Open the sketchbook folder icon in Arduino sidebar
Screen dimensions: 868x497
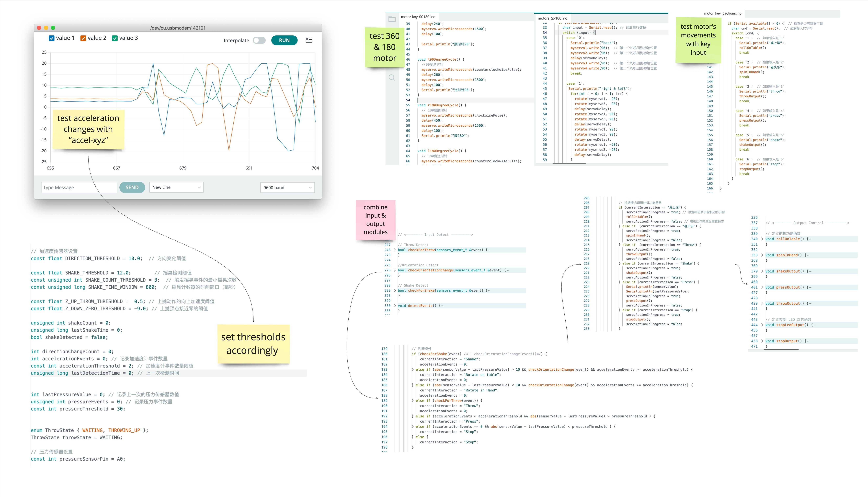[392, 19]
